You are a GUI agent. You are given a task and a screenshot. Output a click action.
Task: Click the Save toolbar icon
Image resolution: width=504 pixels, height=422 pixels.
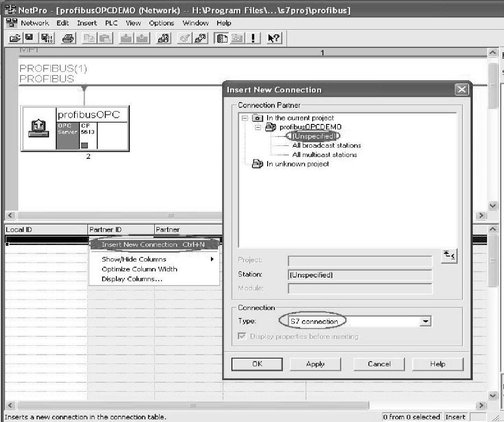[28, 39]
